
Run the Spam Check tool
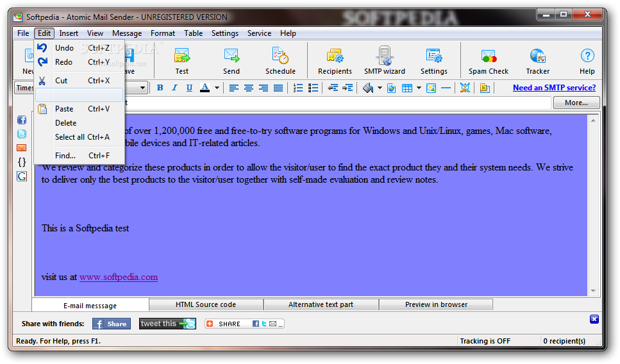489,60
